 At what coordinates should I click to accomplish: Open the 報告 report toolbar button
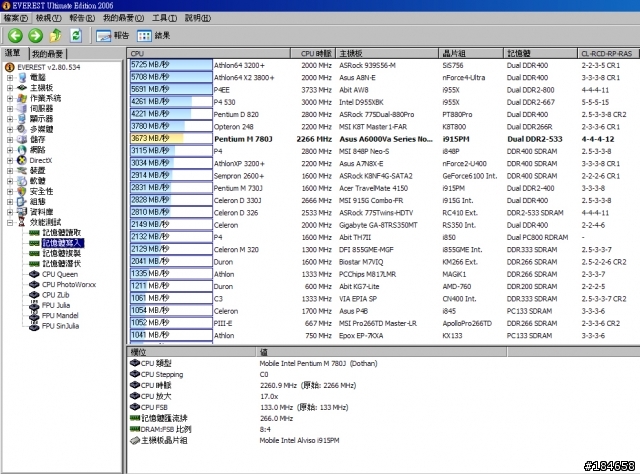pos(112,36)
